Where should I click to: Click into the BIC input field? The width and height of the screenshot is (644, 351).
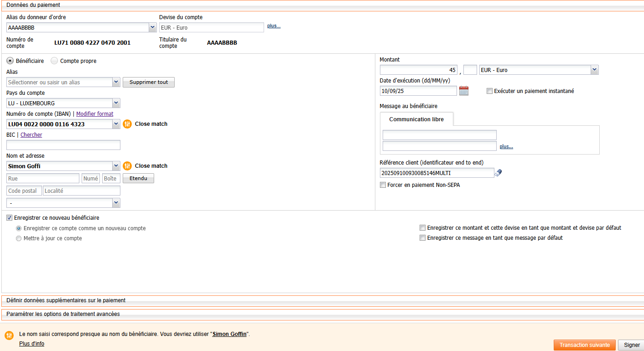[63, 145]
